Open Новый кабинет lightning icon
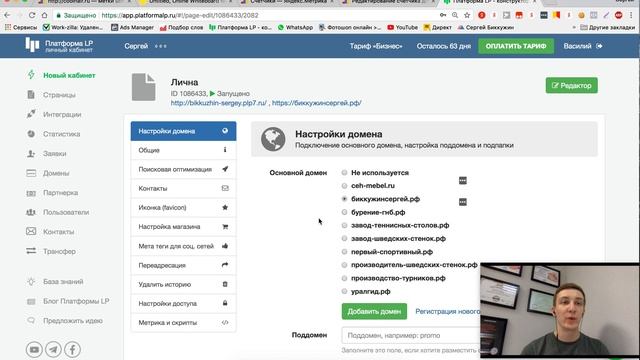The height and width of the screenshot is (360, 640). (x=31, y=75)
